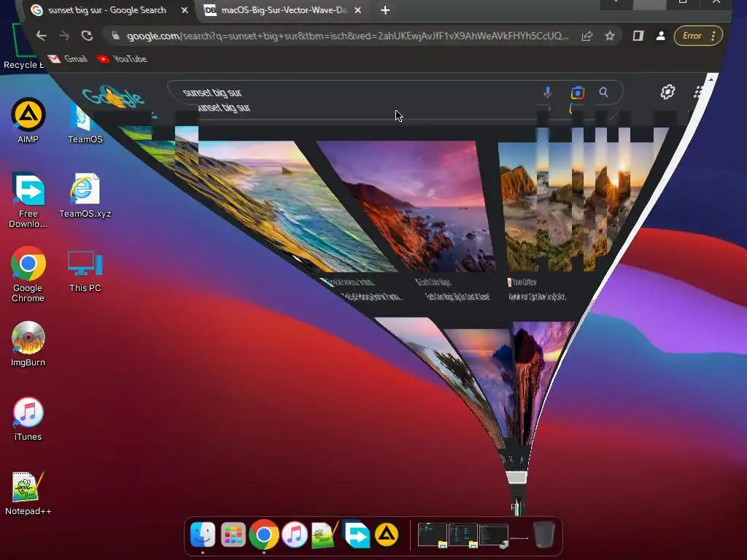Open the third window preview in the dock
Image resolution: width=747 pixels, height=560 pixels.
pyautogui.click(x=494, y=535)
